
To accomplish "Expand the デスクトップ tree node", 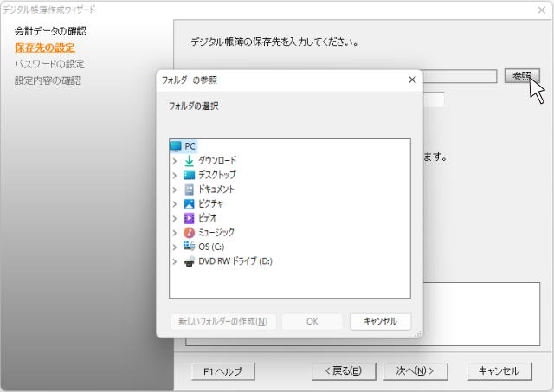I will tap(175, 175).
